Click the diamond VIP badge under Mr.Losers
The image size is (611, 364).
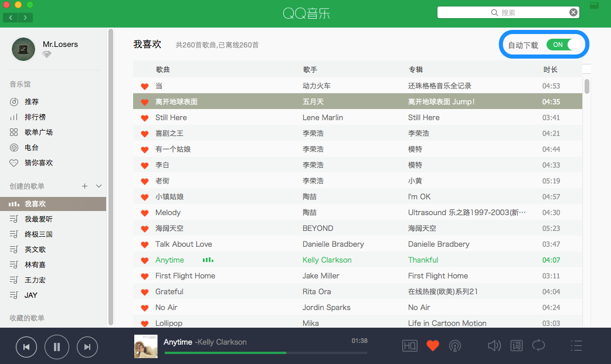pos(47,55)
